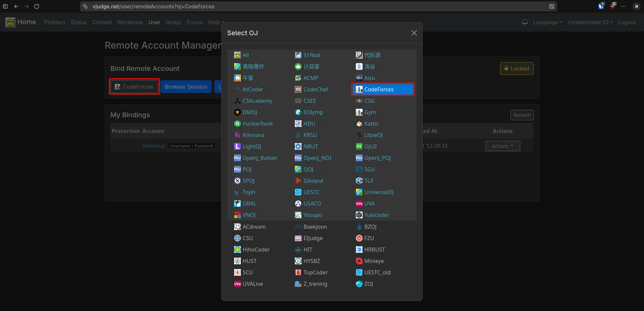Click the USACO icon

(x=298, y=204)
